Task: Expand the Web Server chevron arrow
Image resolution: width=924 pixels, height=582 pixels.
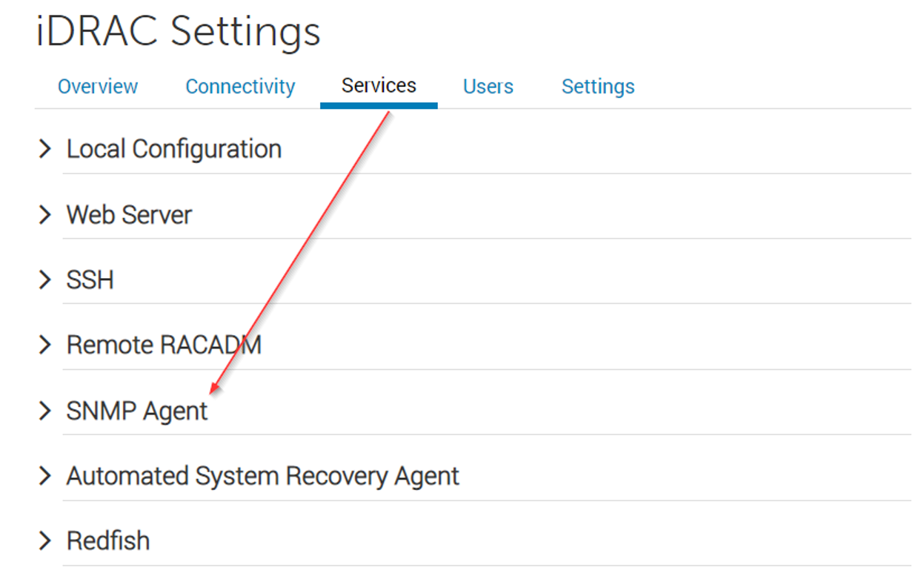Action: [45, 215]
